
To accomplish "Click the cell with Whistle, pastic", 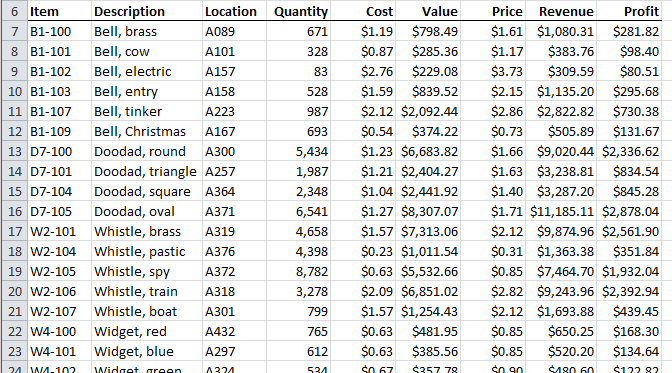I will (x=147, y=251).
